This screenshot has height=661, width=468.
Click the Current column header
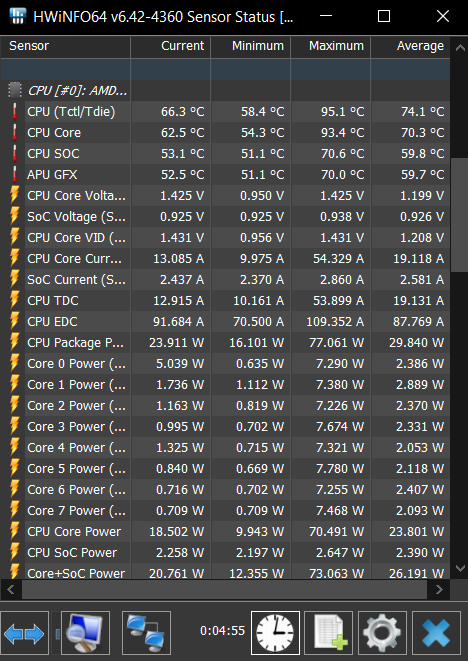(171, 47)
